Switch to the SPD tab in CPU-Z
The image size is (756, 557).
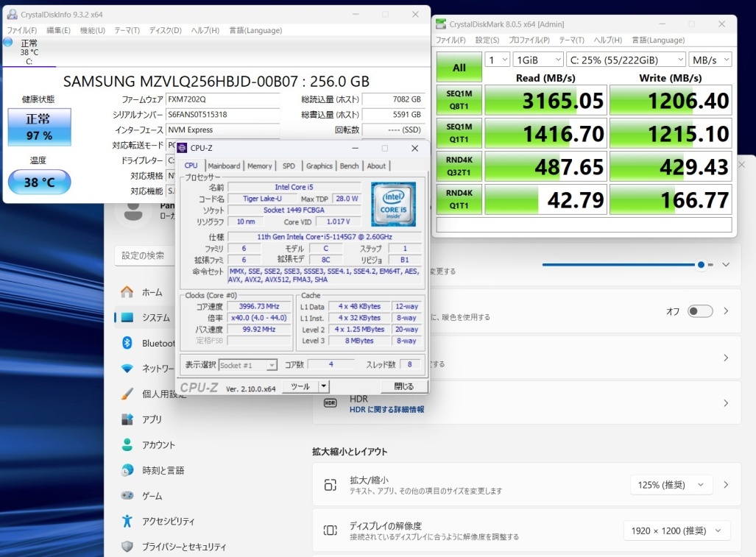[x=289, y=166]
